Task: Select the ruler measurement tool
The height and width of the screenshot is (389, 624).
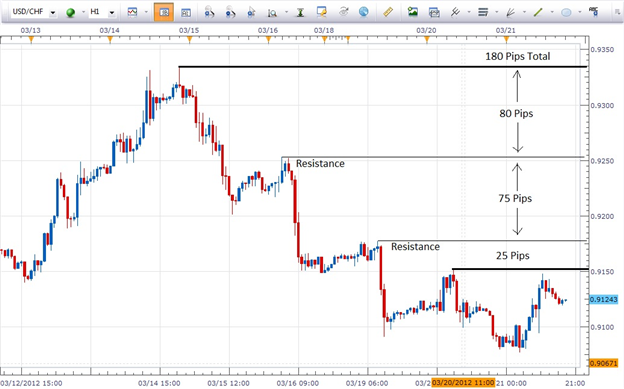Action: coord(388,12)
